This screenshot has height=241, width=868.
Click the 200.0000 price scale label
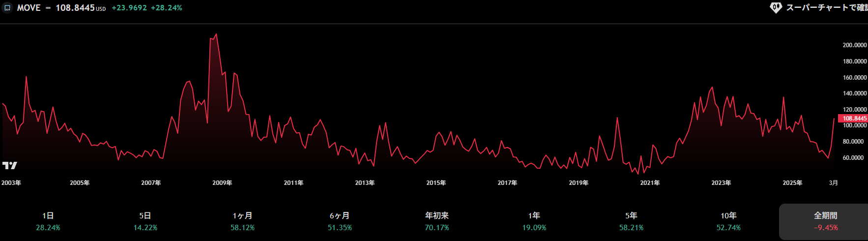(x=854, y=45)
